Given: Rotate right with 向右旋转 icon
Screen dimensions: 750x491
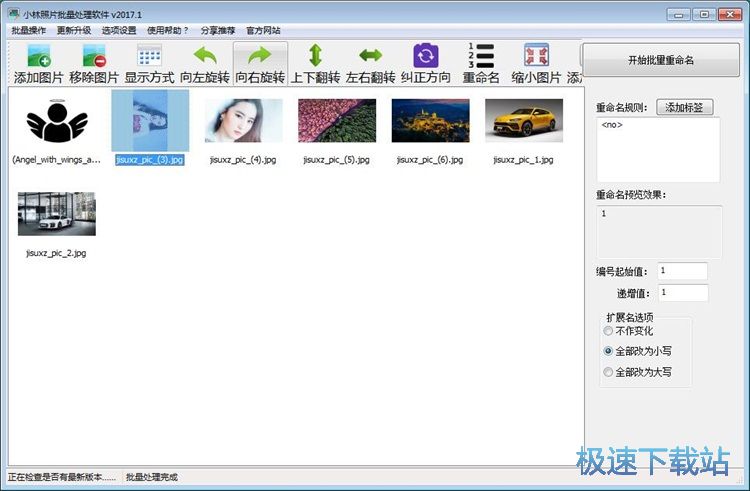Looking at the screenshot, I should tap(260, 56).
